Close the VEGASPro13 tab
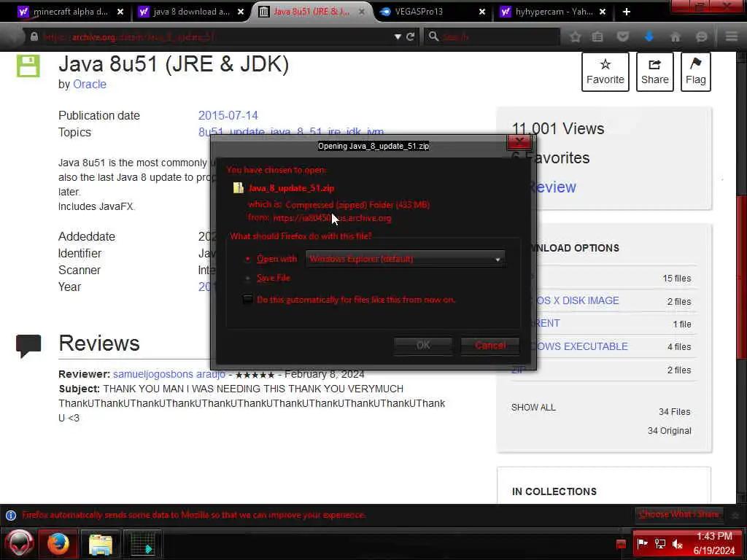747x560 pixels. 482,12
